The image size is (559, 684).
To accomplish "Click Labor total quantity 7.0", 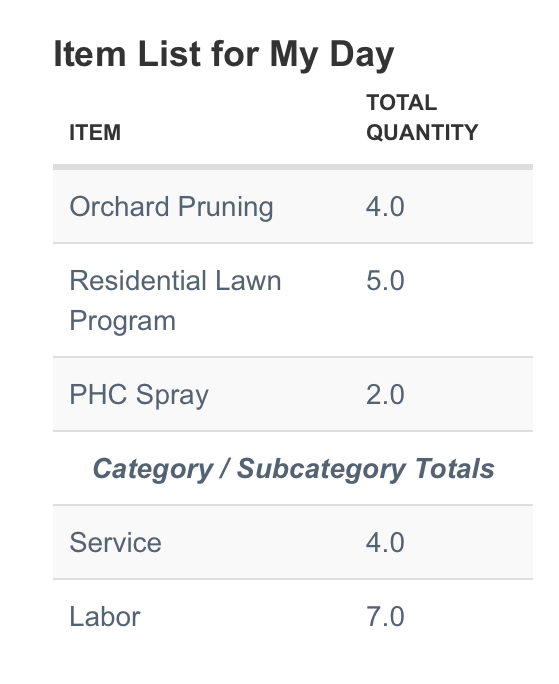I will (x=385, y=617).
